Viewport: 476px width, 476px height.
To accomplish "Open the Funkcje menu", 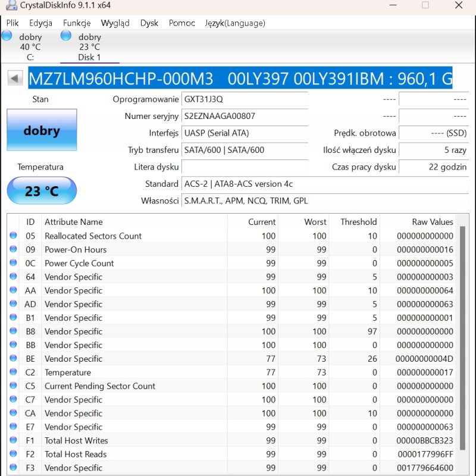I will pos(77,23).
